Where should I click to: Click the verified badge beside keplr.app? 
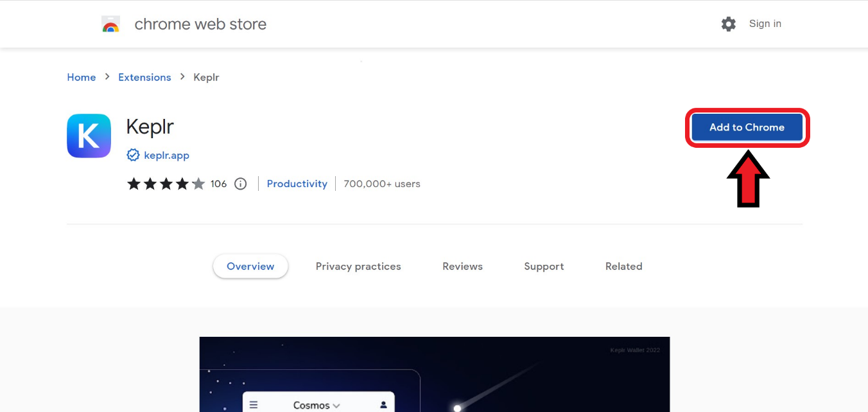[x=133, y=155]
